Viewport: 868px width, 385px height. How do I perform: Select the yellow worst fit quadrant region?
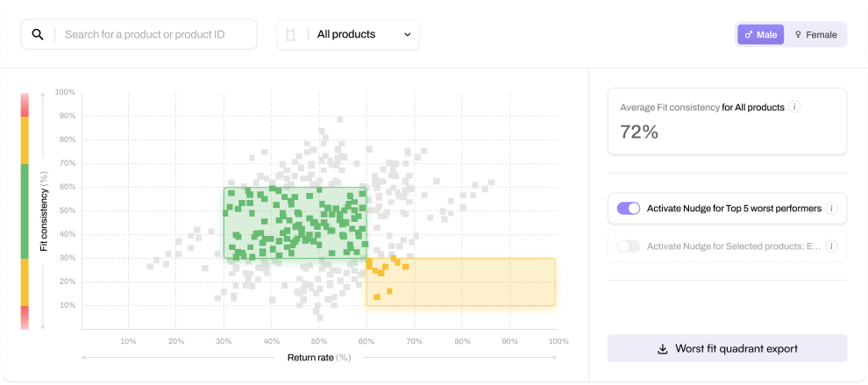coord(460,282)
